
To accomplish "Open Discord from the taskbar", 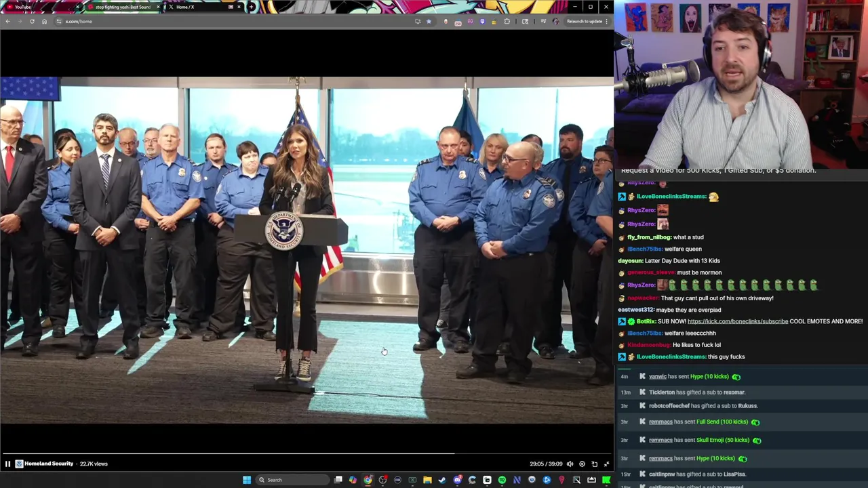I will pos(457,480).
